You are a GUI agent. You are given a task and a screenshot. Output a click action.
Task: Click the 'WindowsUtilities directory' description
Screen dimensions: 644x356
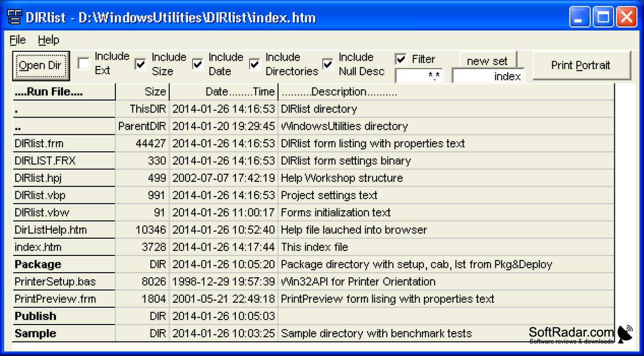point(344,126)
